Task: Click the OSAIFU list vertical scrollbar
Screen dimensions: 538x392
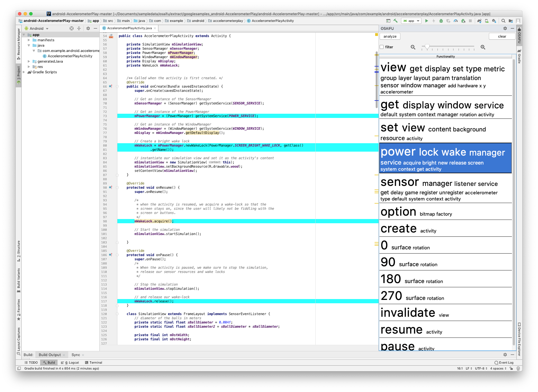Action: tap(514, 202)
